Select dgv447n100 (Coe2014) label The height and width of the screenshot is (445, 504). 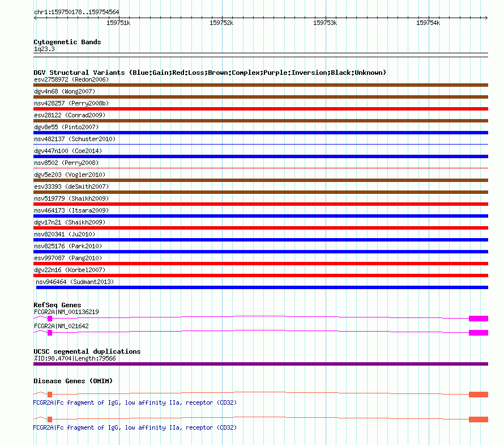tap(68, 151)
